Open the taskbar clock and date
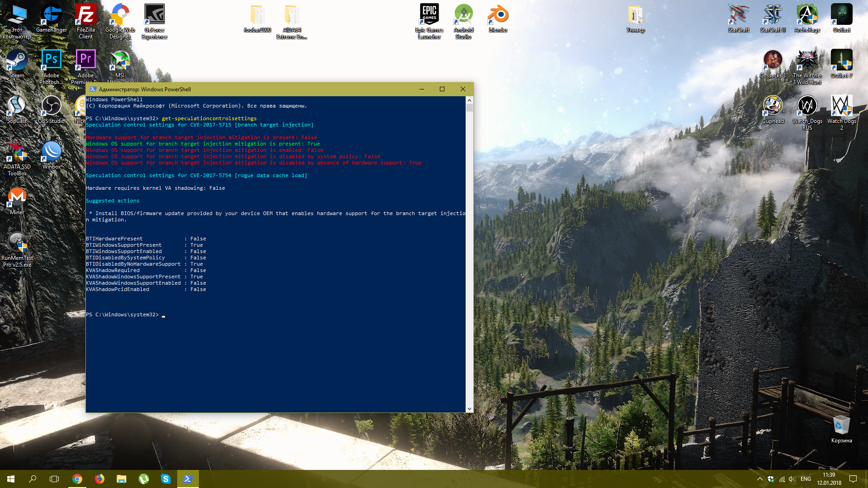Screen dimensions: 868x488 point(829,479)
